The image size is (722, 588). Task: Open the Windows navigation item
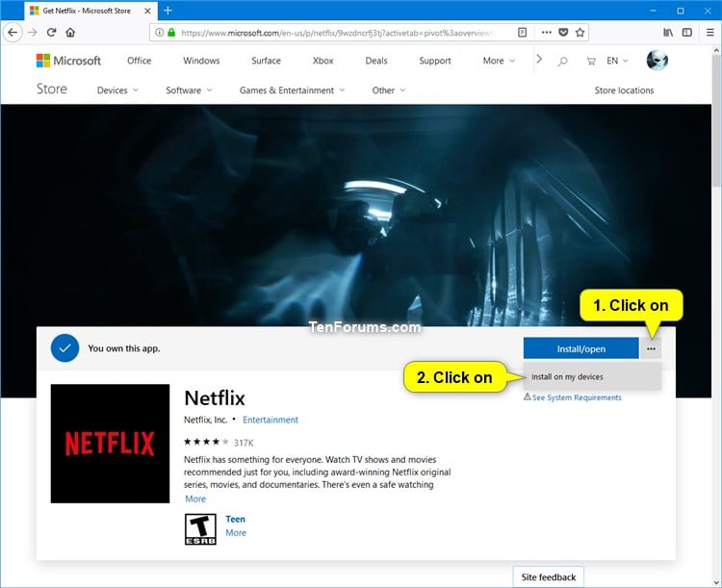click(201, 61)
